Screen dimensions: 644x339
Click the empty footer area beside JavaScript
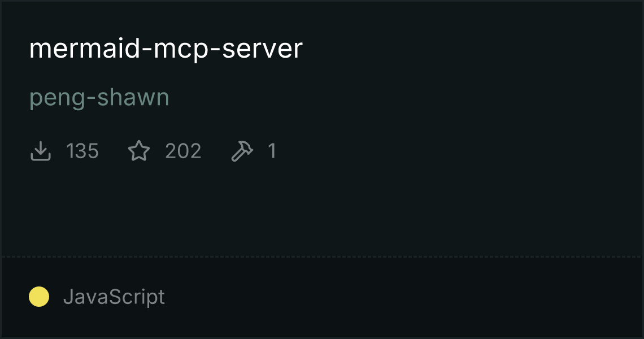coord(402,297)
